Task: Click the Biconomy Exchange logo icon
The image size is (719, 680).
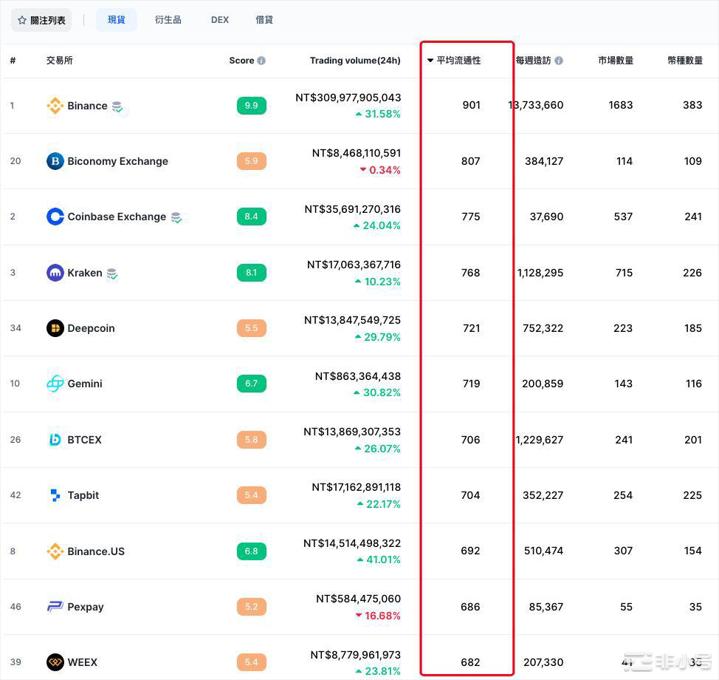Action: point(55,161)
